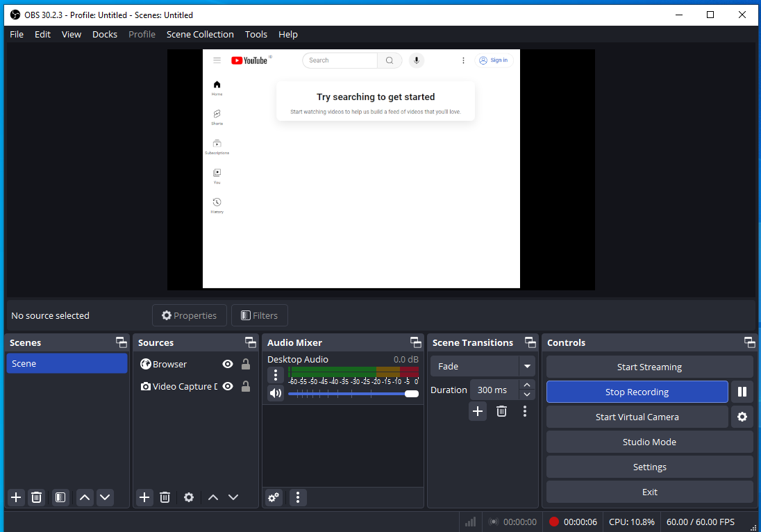
Task: Move scene up with the arrow
Action: point(85,497)
